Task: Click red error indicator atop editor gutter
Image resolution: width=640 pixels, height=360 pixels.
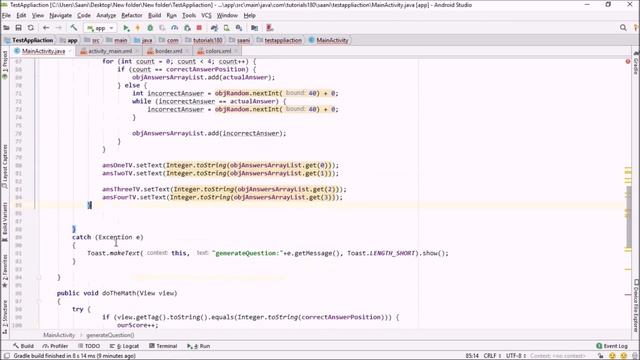Action: point(628,61)
